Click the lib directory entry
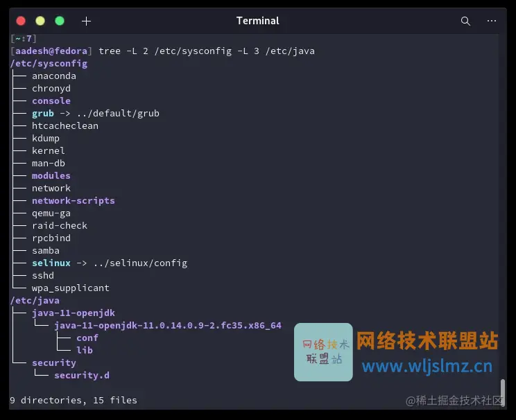Image resolution: width=516 pixels, height=420 pixels. [85, 350]
